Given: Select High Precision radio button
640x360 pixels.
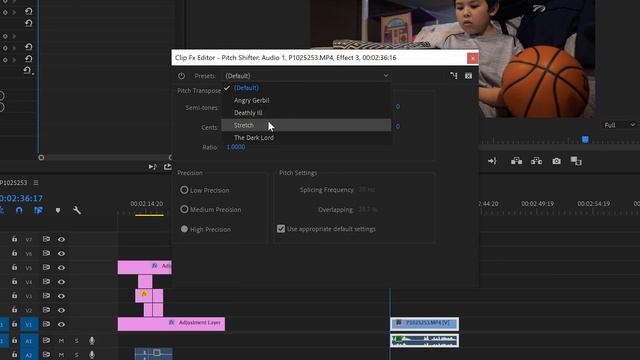Looking at the screenshot, I should click(184, 229).
